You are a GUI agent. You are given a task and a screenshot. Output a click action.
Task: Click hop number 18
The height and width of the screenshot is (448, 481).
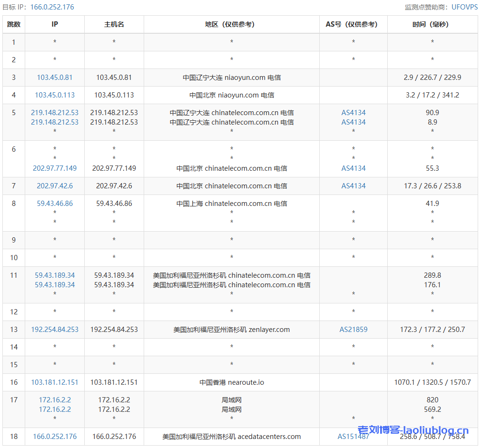coord(14,437)
